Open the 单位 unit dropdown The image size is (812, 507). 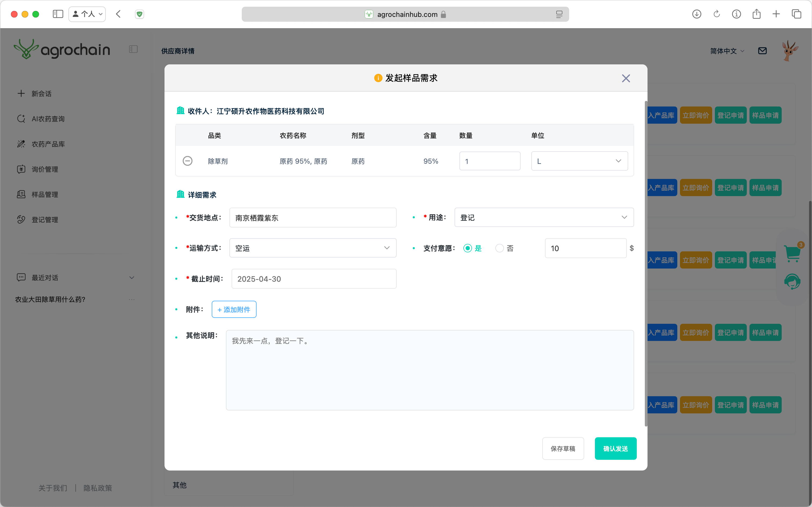click(x=579, y=161)
